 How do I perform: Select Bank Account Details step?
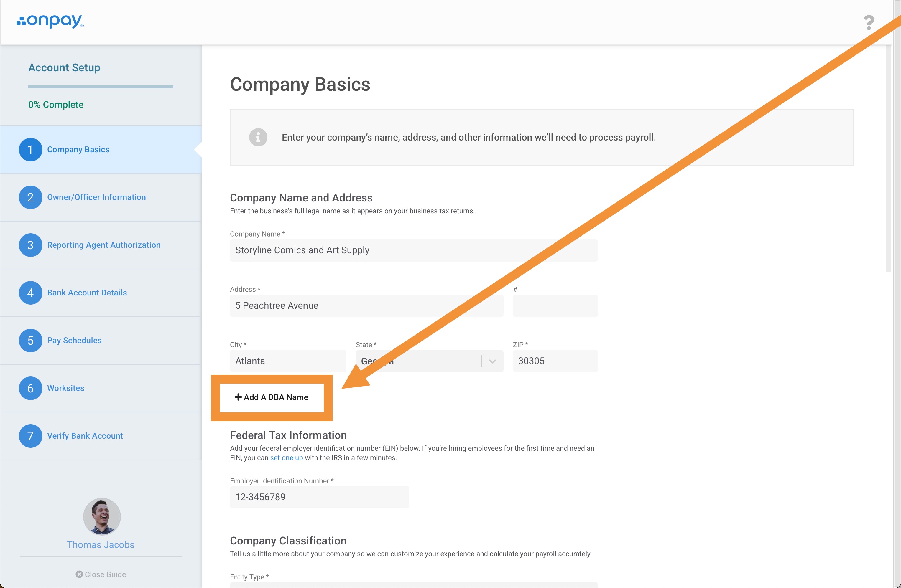[87, 293]
